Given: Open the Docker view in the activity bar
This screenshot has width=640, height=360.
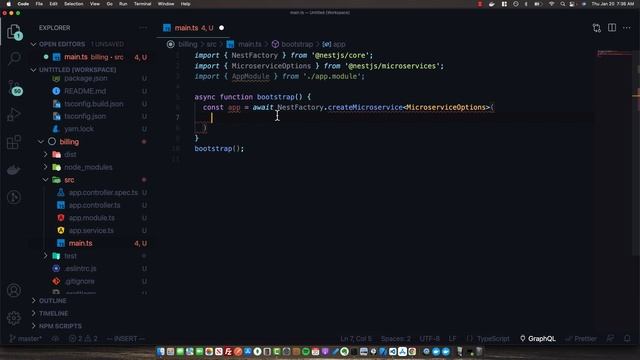Looking at the screenshot, I should tap(14, 169).
